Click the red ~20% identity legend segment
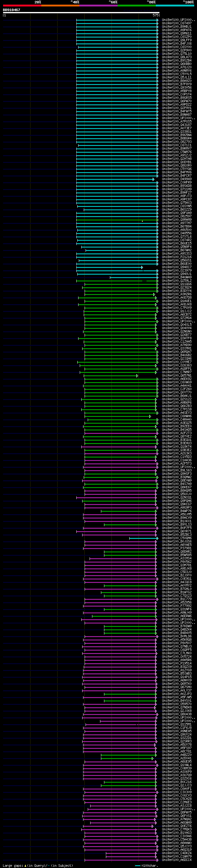197x868 pixels. pos(22,6)
